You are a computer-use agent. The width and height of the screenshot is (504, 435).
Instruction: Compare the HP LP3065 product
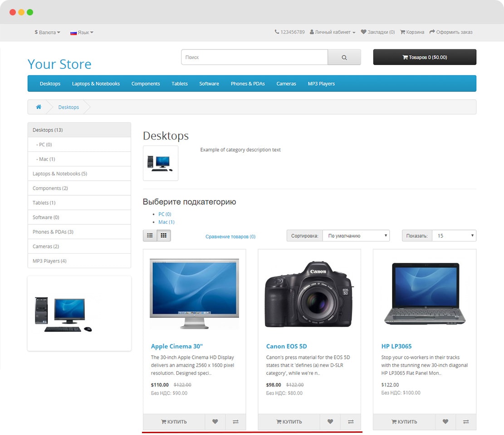click(466, 421)
